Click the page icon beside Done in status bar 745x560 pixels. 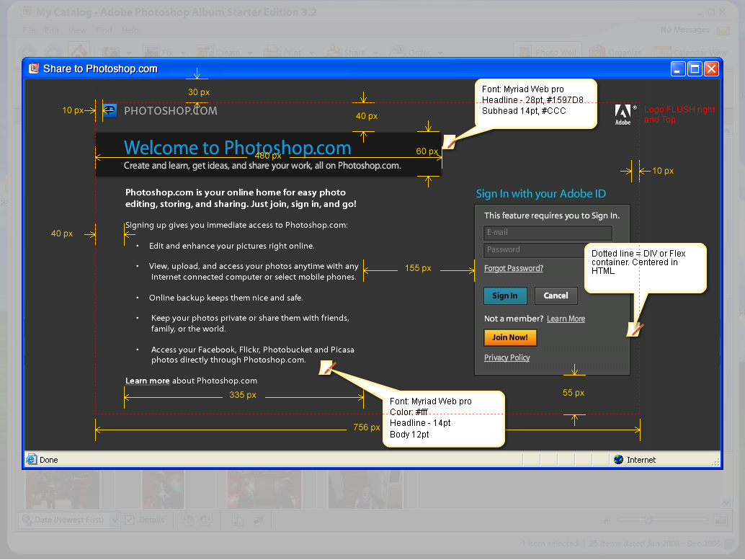coord(32,459)
